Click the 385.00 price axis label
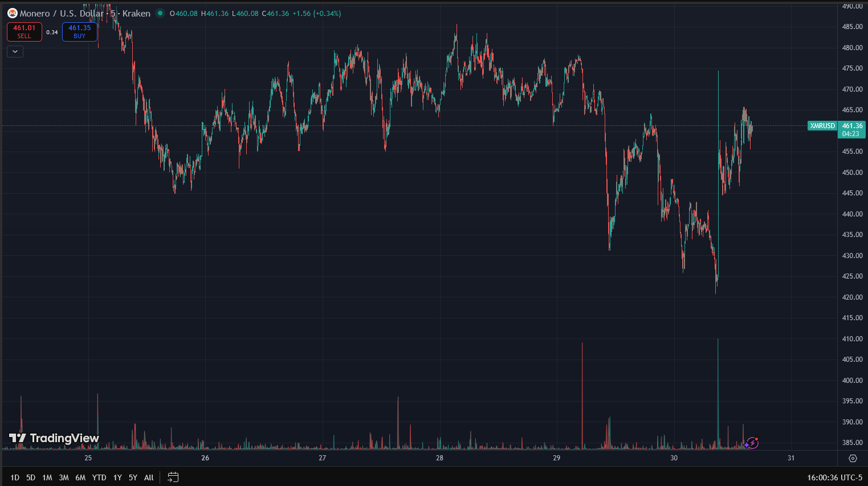Image resolution: width=868 pixels, height=486 pixels. pos(852,443)
